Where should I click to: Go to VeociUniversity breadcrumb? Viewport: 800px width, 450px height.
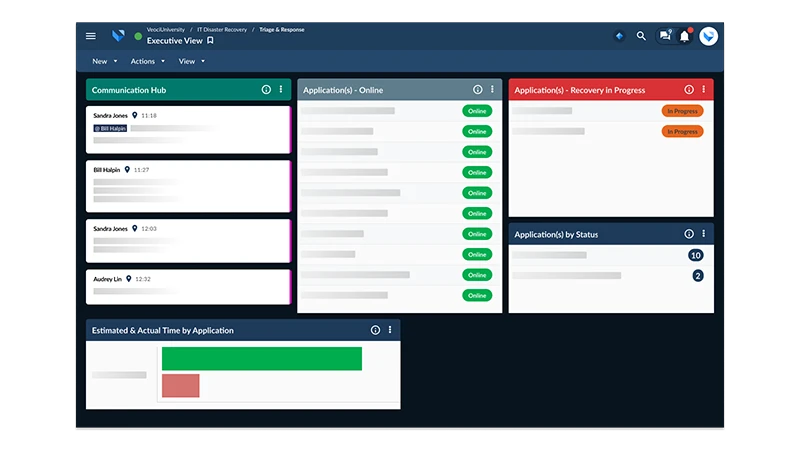click(166, 30)
